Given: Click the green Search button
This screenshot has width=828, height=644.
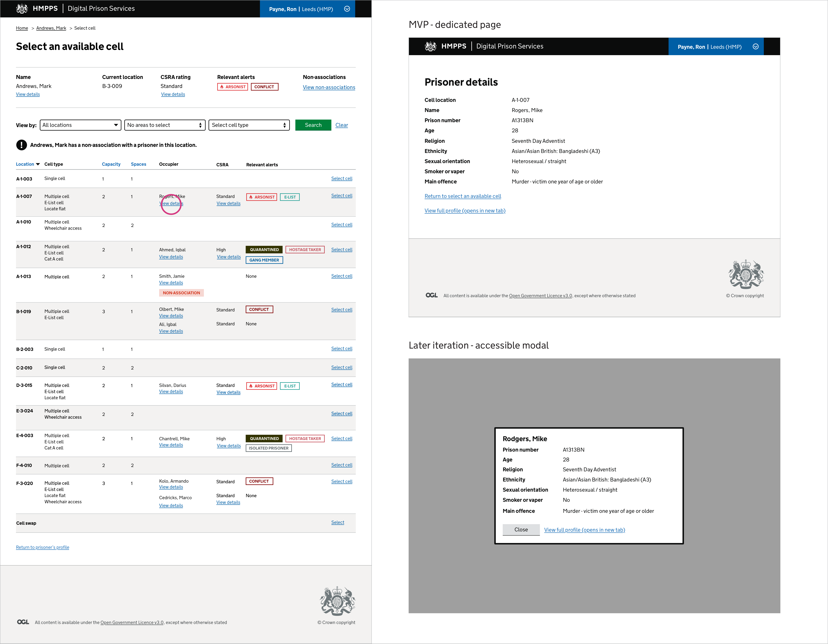Looking at the screenshot, I should click(313, 125).
